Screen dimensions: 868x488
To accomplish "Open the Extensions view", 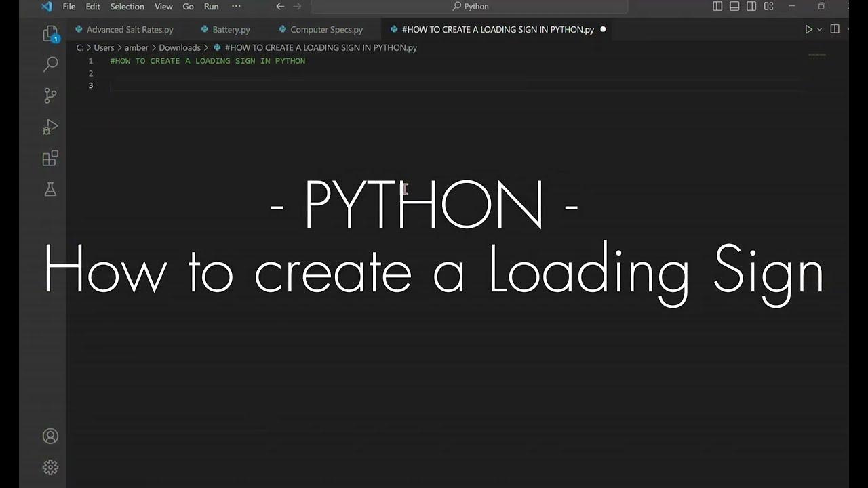I will click(x=50, y=158).
